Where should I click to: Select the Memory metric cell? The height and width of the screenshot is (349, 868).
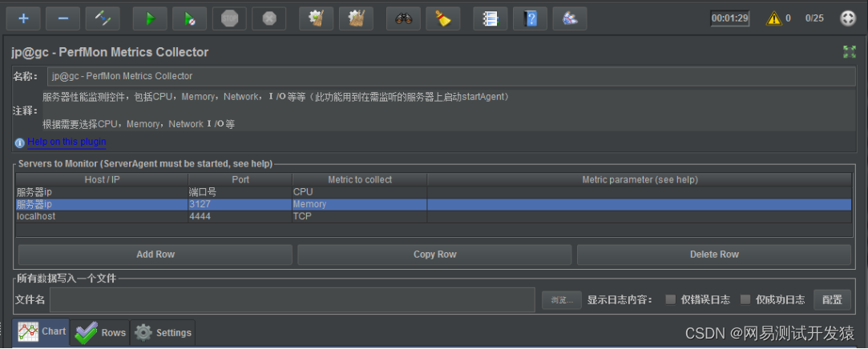360,205
